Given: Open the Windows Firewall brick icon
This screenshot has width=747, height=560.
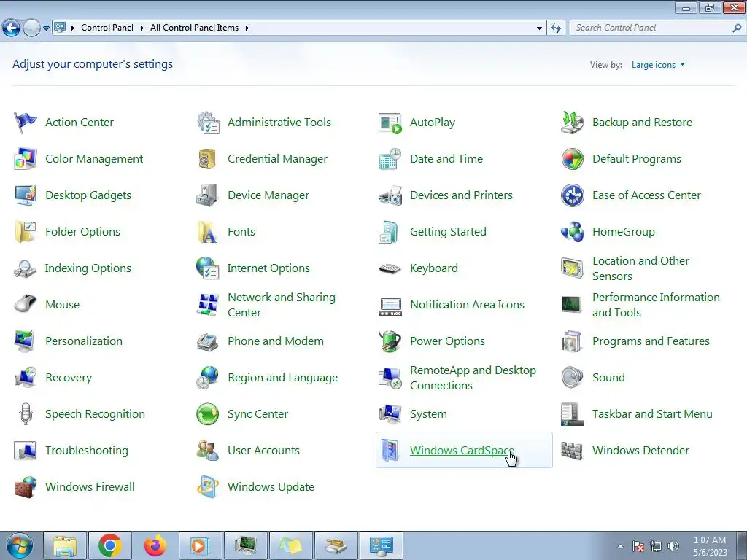Looking at the screenshot, I should coord(26,486).
